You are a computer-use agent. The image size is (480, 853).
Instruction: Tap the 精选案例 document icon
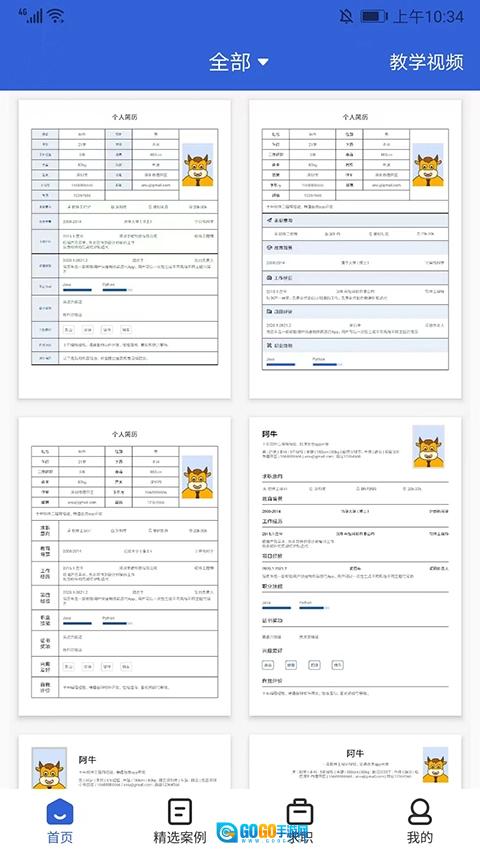tap(180, 811)
